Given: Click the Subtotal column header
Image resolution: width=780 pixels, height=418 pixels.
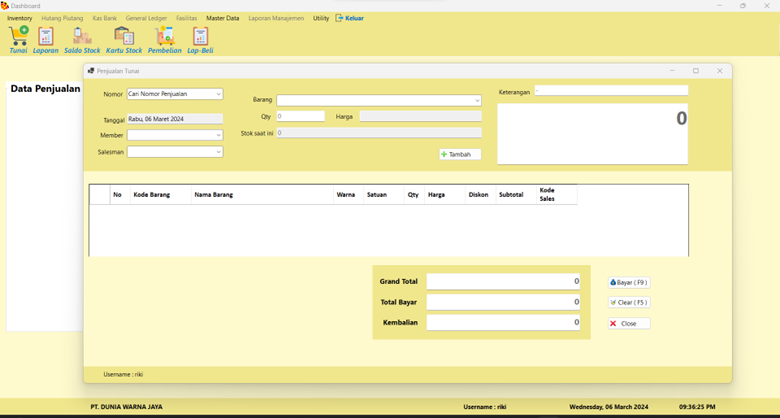Looking at the screenshot, I should [516, 195].
